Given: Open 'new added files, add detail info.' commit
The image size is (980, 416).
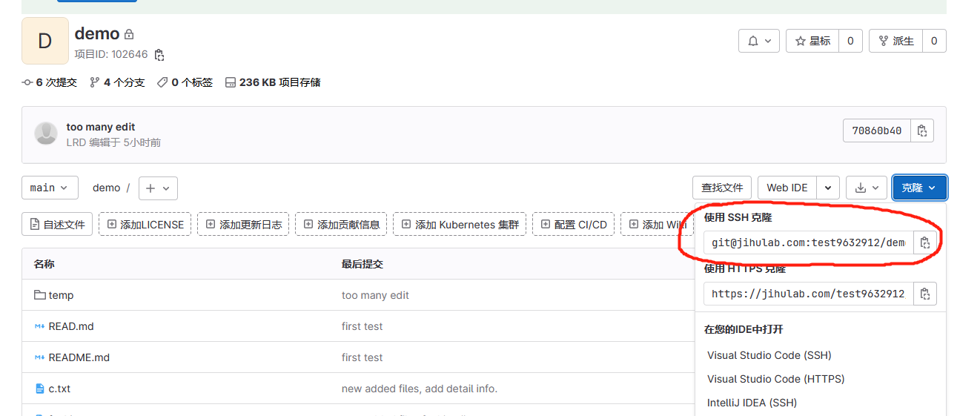Looking at the screenshot, I should (x=420, y=389).
